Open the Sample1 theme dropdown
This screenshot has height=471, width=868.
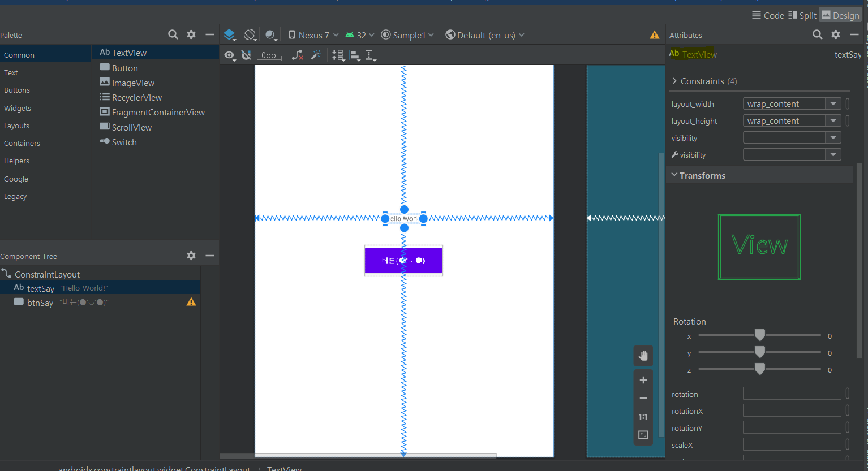pyautogui.click(x=407, y=35)
